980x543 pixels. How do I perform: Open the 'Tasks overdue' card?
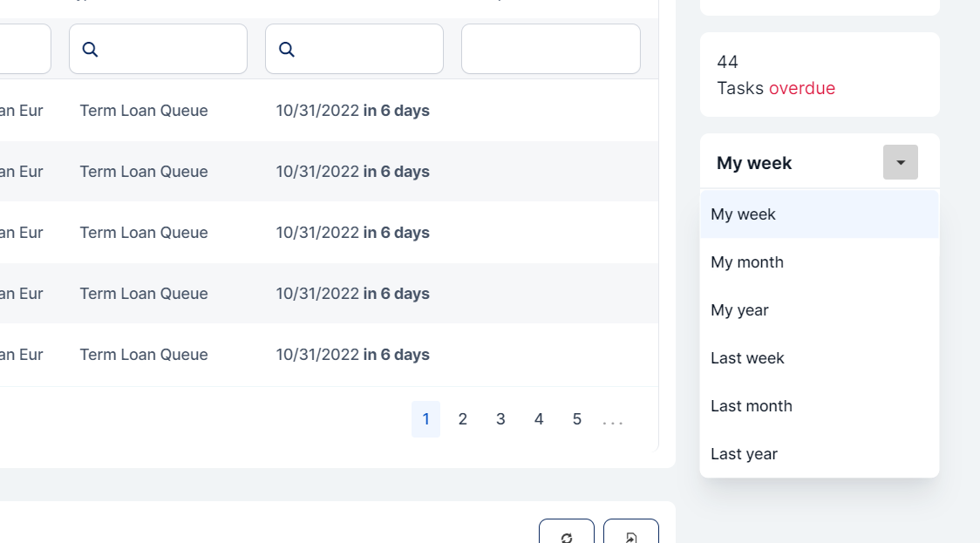click(x=819, y=75)
